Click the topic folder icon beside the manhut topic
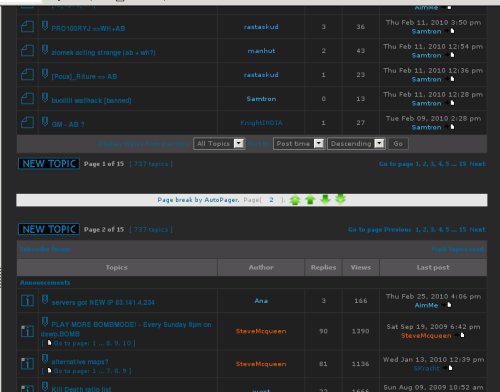This screenshot has width=500, height=392. [27, 50]
